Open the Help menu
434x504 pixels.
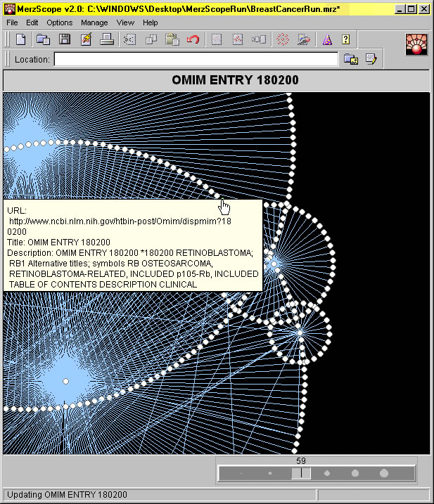[151, 22]
